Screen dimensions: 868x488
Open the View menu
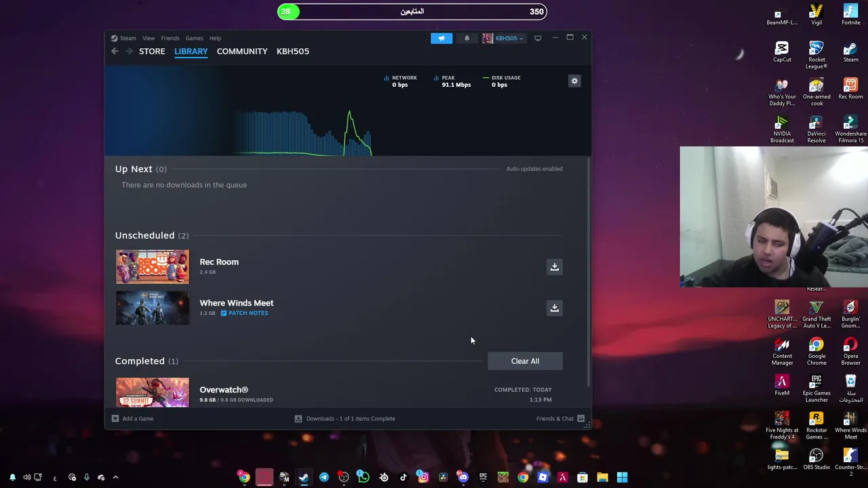(148, 38)
